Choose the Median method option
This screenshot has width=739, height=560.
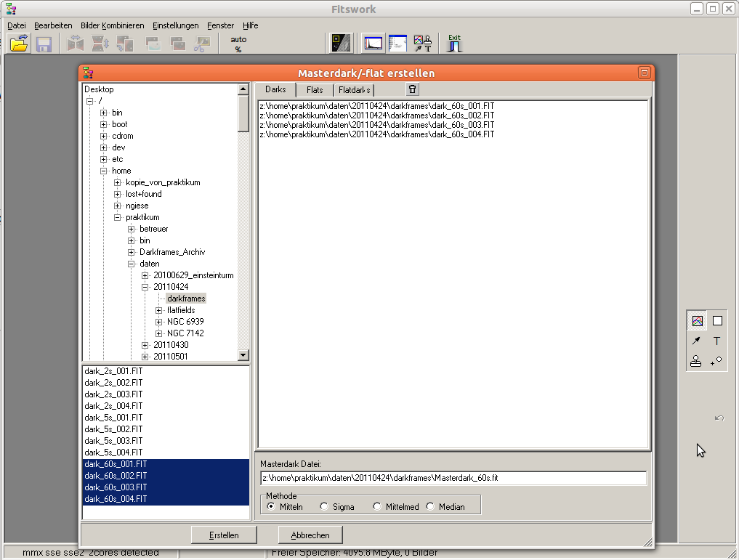[431, 506]
